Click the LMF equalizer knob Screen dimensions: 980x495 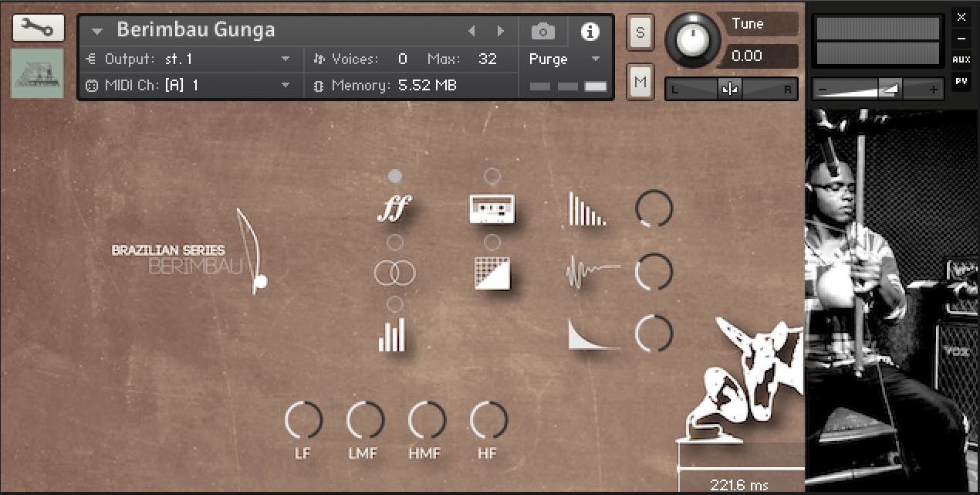[x=365, y=421]
